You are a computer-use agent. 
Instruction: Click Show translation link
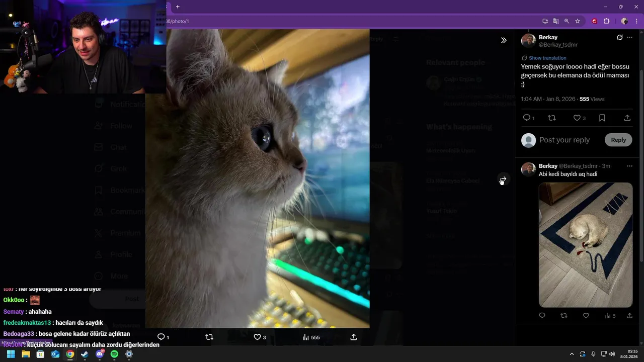[x=547, y=58]
